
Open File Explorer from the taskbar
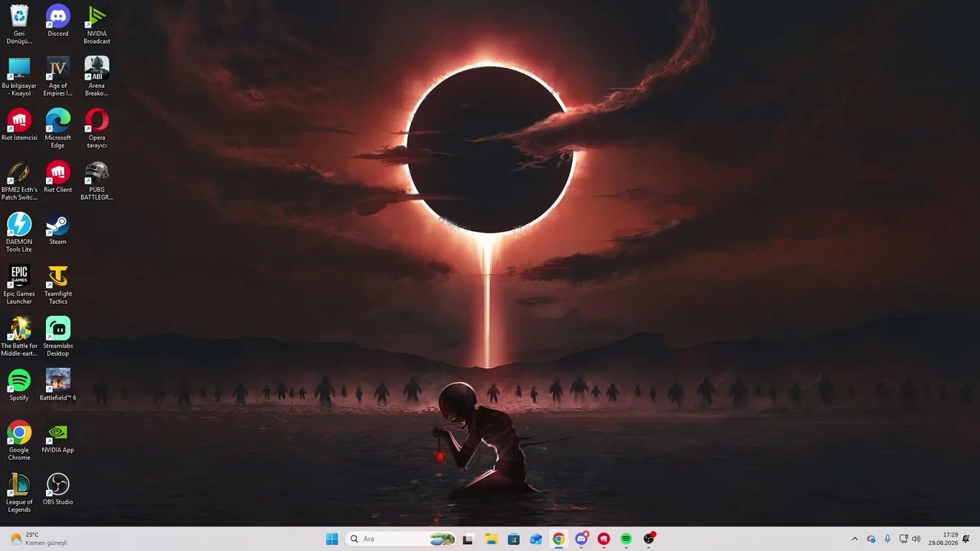(x=491, y=539)
